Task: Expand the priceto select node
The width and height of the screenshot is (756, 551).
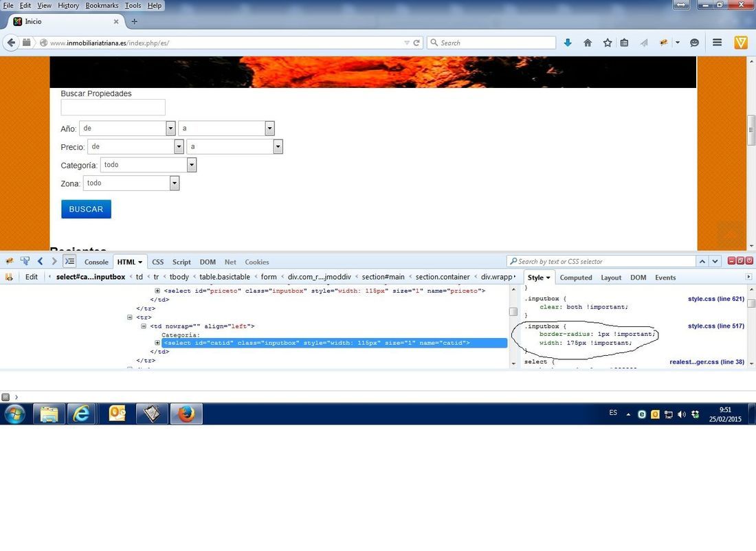Action: click(x=157, y=291)
